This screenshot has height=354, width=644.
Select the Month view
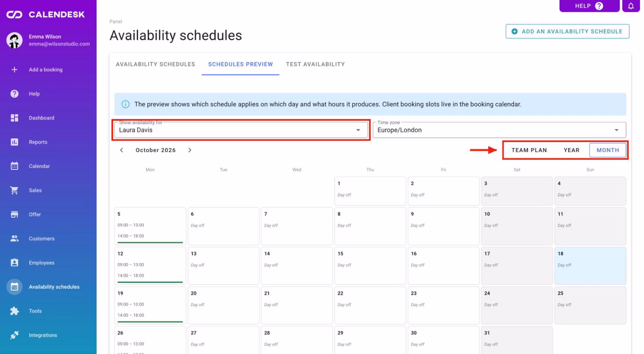(x=608, y=150)
